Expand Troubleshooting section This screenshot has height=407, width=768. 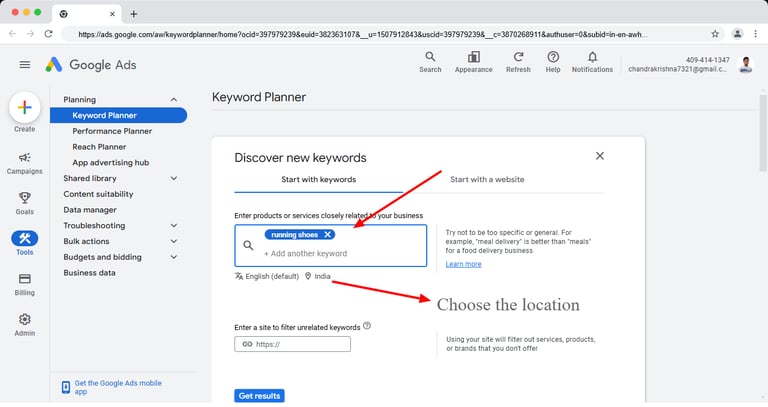pyautogui.click(x=174, y=225)
